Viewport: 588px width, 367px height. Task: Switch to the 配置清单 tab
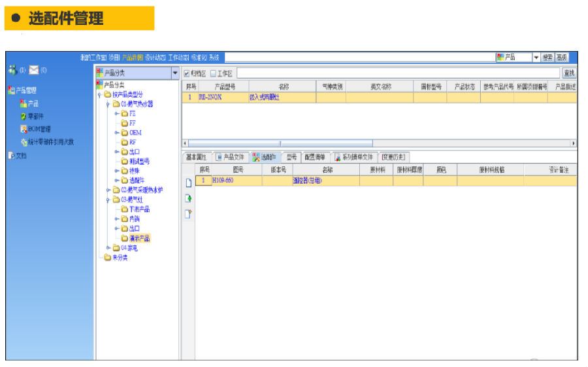tap(315, 157)
